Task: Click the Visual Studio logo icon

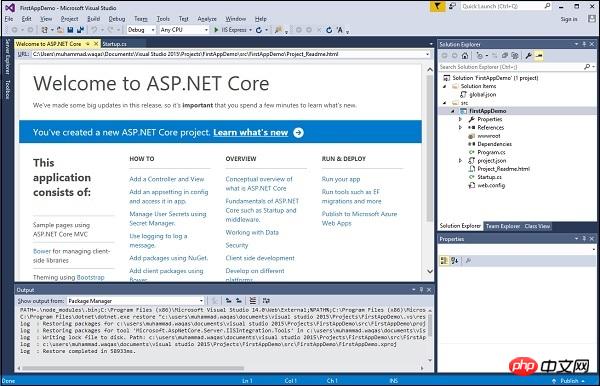Action: (10, 7)
